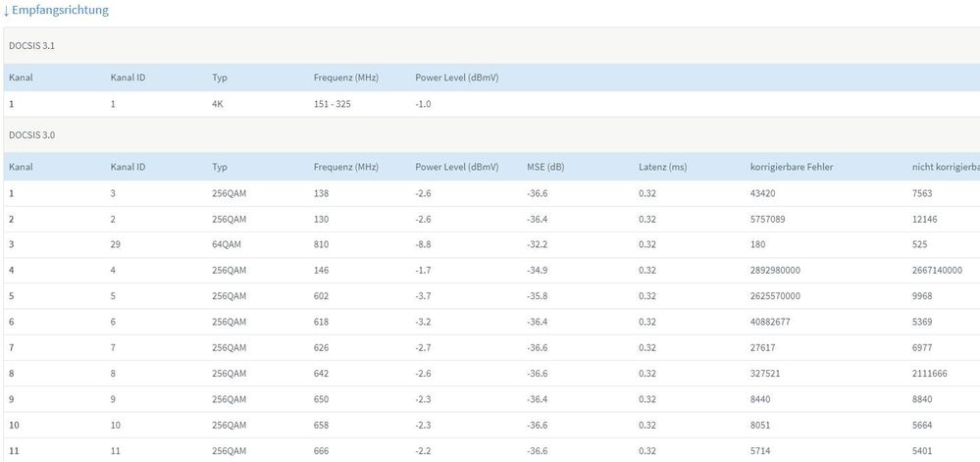
Task: Click uncorrectable errors value 2667140000
Action: pos(937,270)
